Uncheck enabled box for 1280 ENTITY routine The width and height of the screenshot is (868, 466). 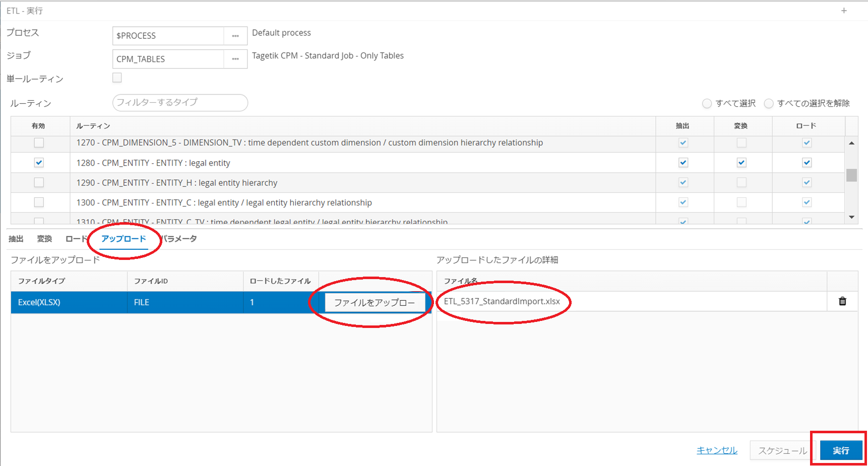tap(39, 163)
